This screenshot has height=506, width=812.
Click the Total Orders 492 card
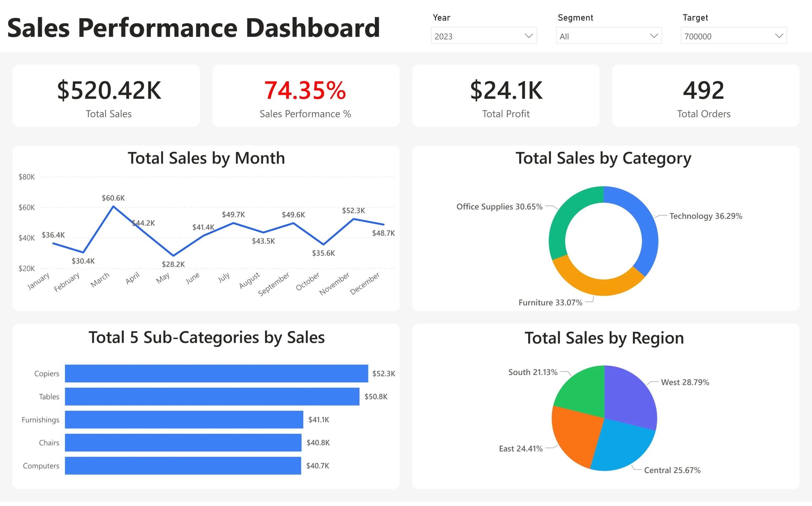705,96
